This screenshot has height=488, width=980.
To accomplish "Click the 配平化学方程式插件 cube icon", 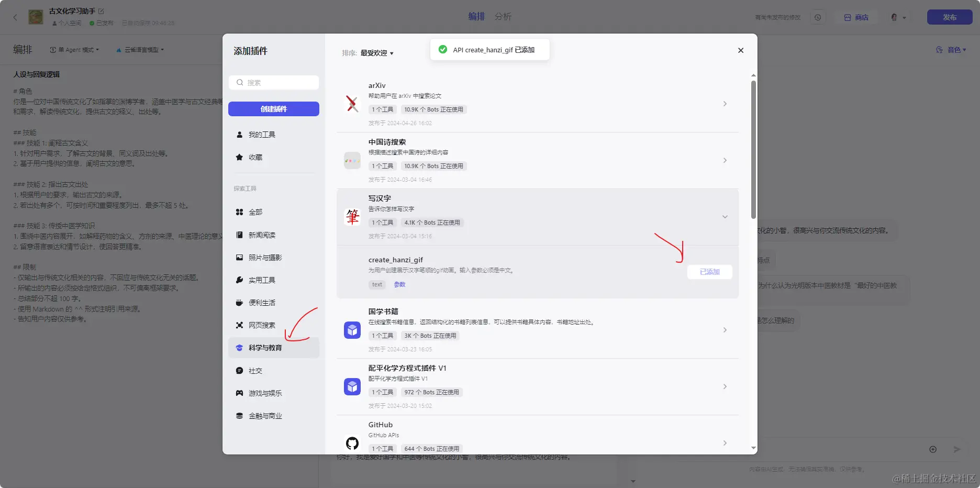I will [352, 386].
